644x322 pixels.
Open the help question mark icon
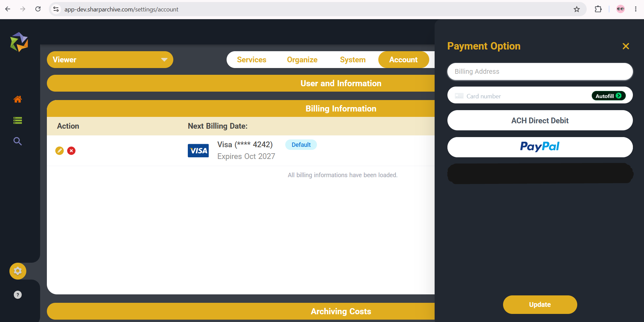click(18, 295)
